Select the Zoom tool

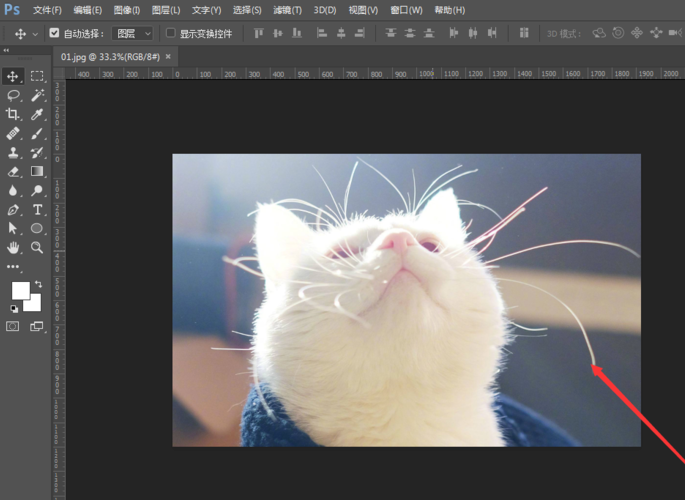pos(37,248)
